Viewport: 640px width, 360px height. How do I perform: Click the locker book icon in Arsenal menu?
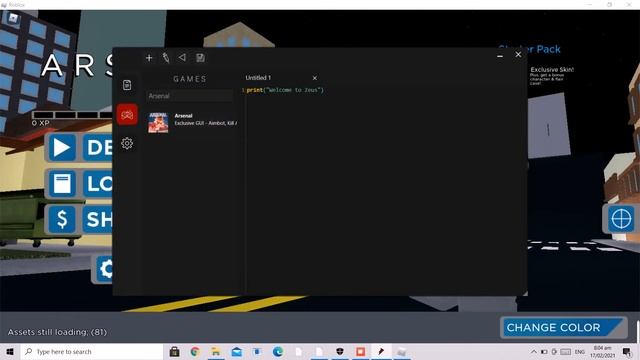pyautogui.click(x=62, y=184)
